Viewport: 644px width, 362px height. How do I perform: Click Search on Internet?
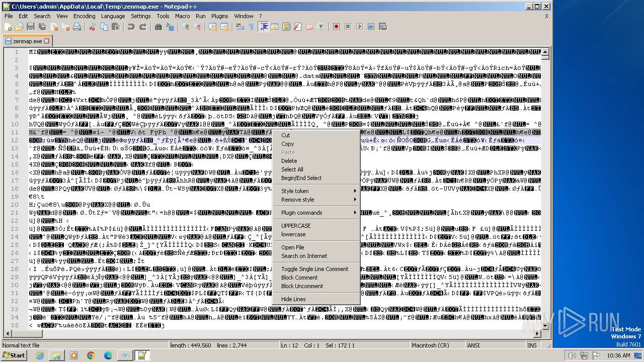point(316,256)
